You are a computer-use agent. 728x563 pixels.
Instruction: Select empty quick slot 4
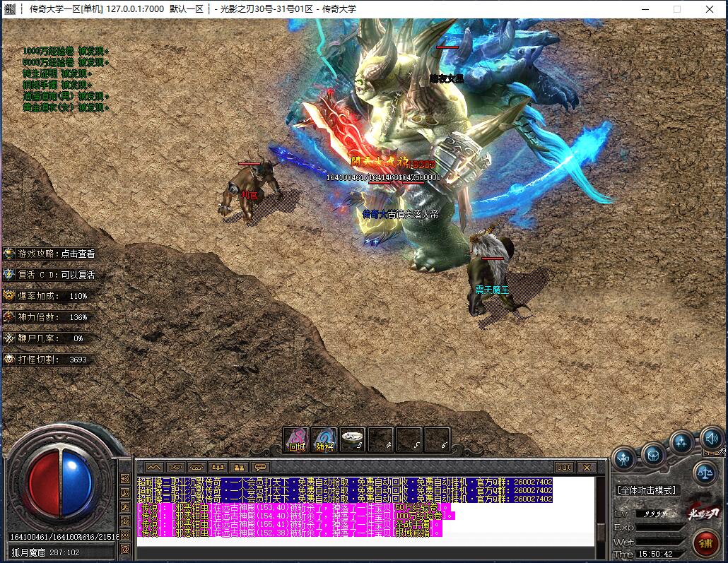pyautogui.click(x=381, y=439)
